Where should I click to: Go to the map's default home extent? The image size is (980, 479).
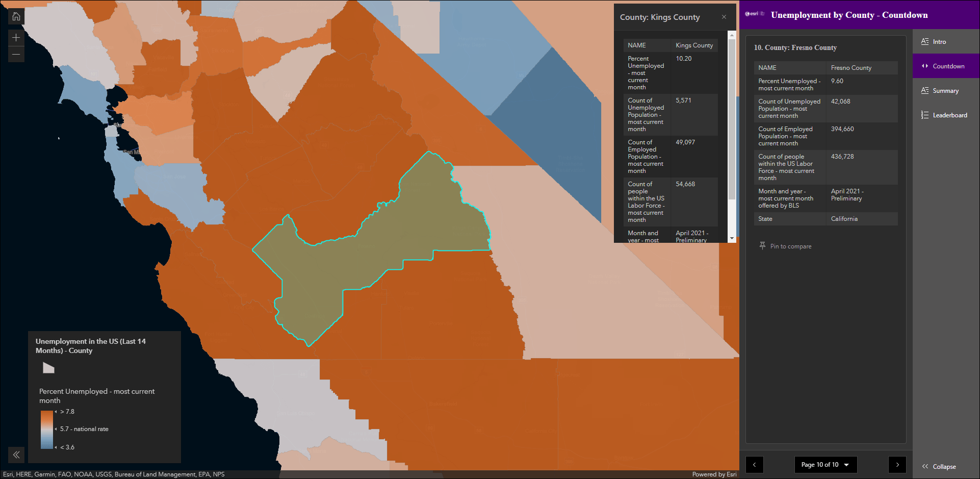[x=16, y=16]
